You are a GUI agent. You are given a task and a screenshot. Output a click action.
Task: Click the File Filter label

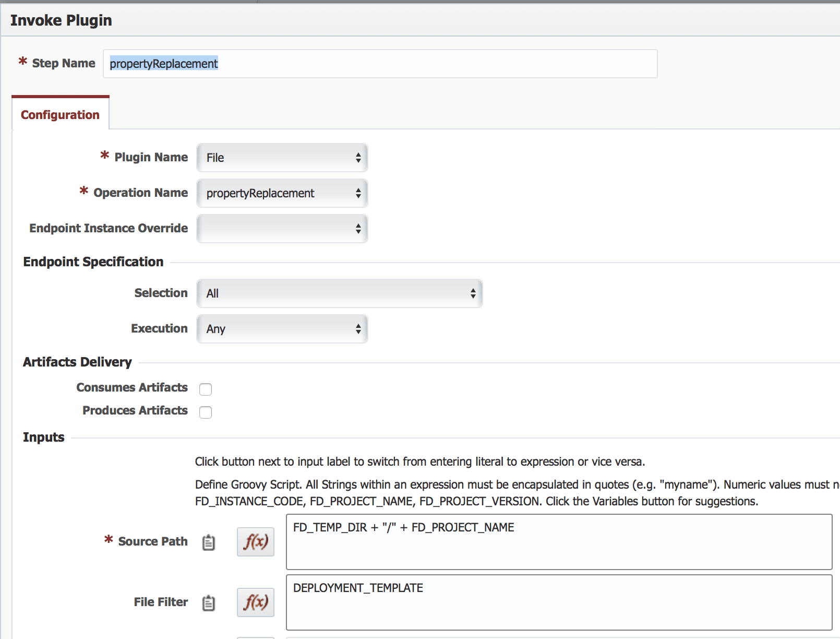click(x=161, y=602)
